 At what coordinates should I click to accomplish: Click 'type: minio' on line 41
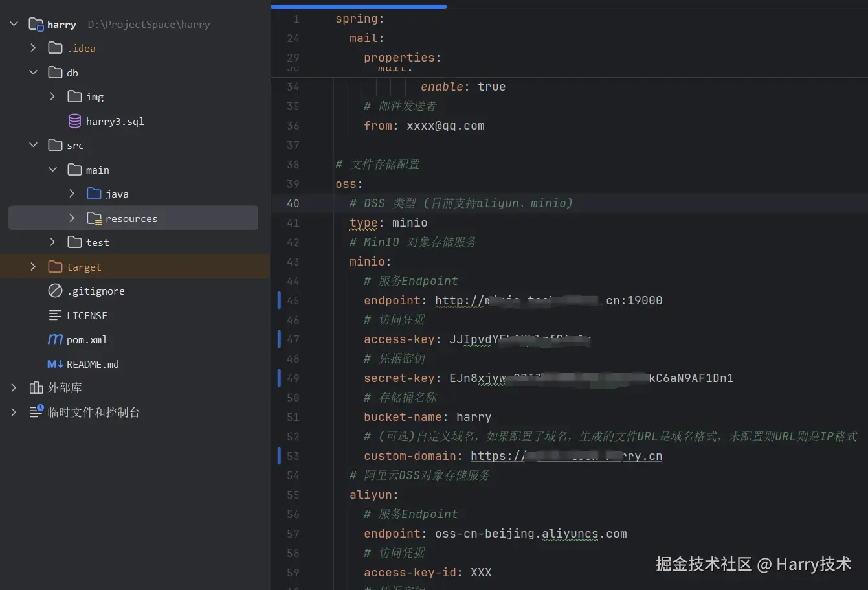click(388, 223)
